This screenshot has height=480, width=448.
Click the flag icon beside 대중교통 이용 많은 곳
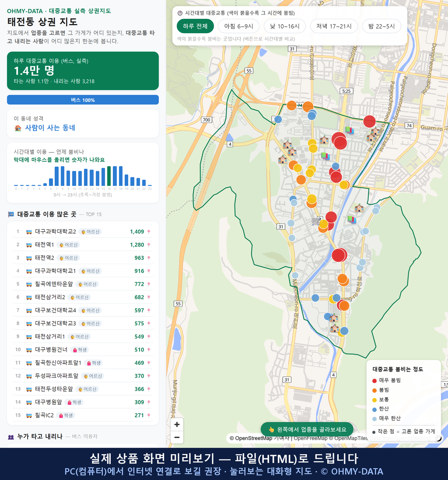pos(11,214)
